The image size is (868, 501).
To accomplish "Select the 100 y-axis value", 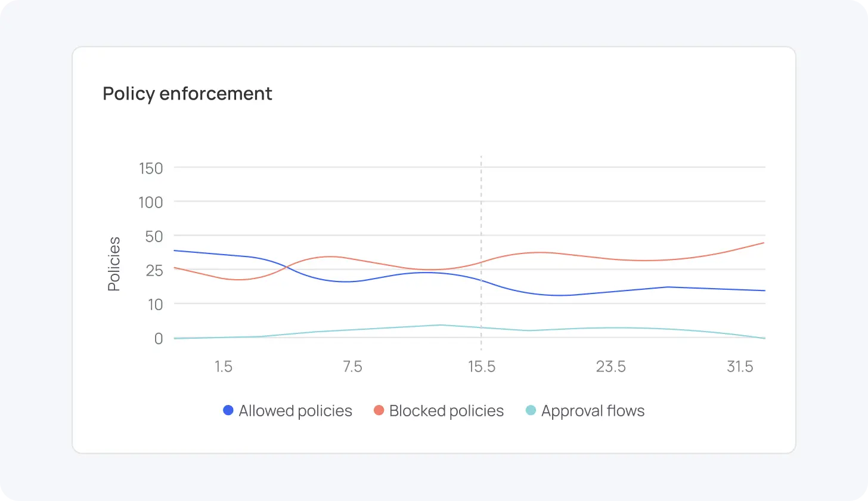I will pos(150,202).
